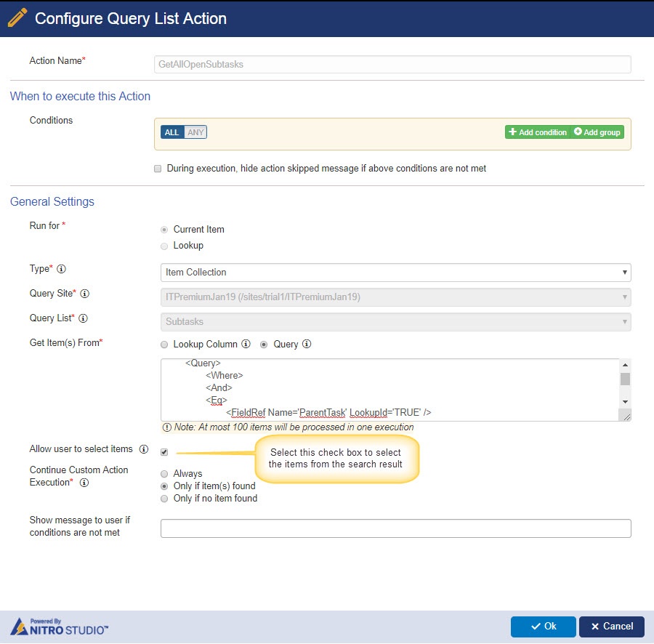
Task: Select the Lookup radio option under Run for
Action: [164, 246]
